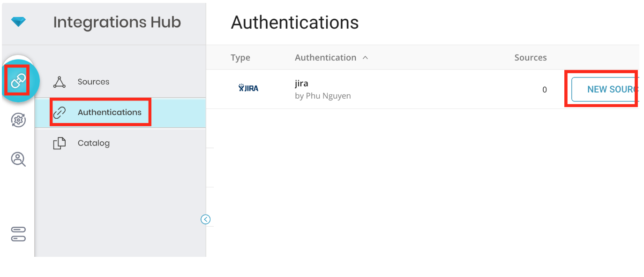The width and height of the screenshot is (644, 277).
Task: Click the Sources column header
Action: pos(530,58)
